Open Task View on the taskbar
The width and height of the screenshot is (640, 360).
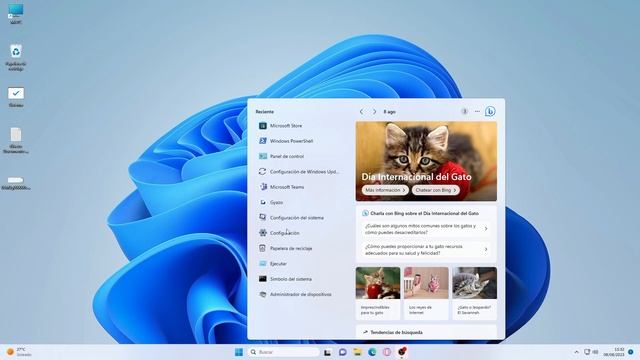327,352
